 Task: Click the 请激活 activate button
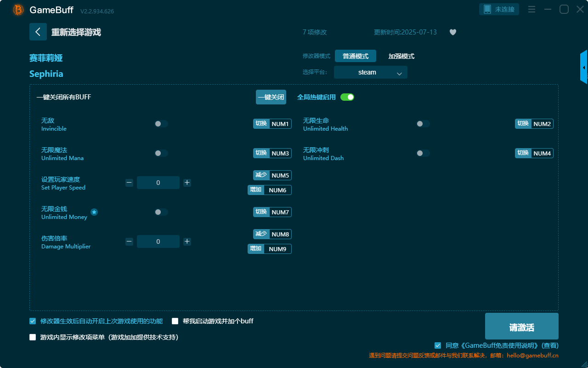tap(522, 326)
